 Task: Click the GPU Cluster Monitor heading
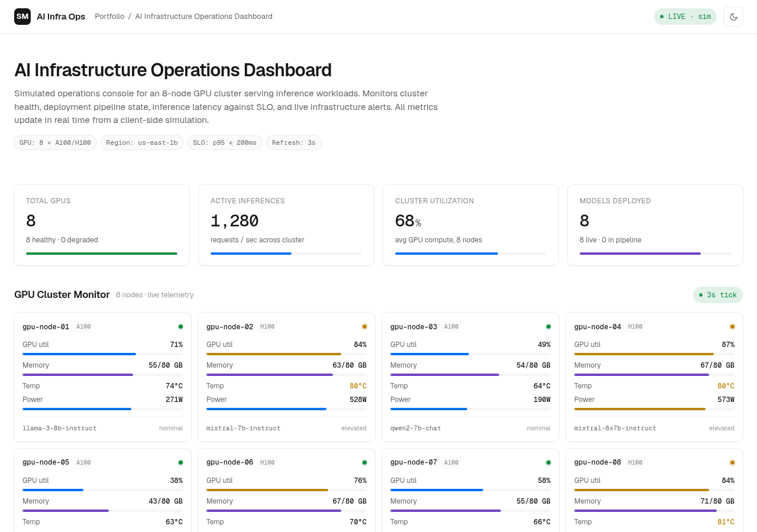tap(62, 294)
